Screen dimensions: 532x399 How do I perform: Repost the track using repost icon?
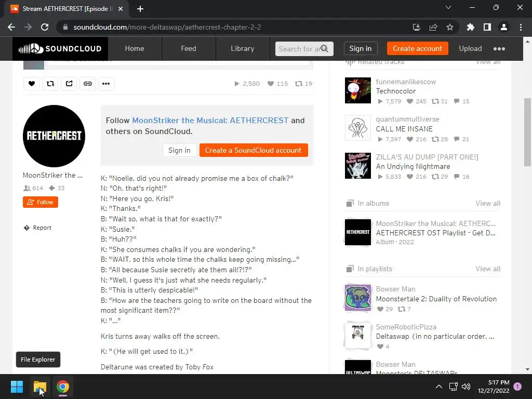point(50,84)
